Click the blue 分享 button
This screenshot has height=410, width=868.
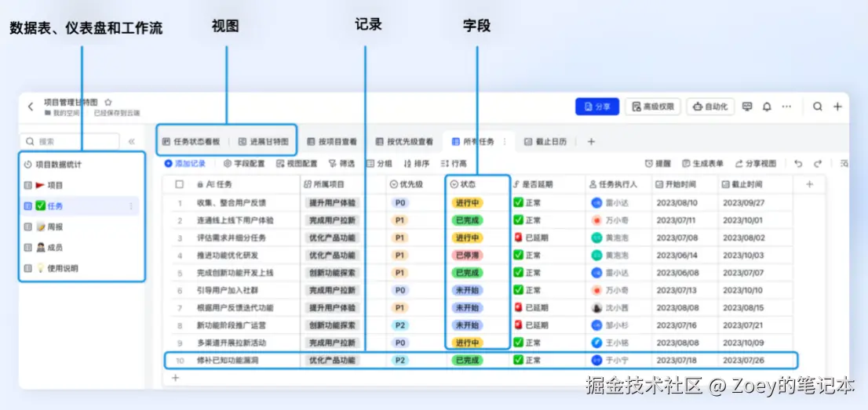597,107
